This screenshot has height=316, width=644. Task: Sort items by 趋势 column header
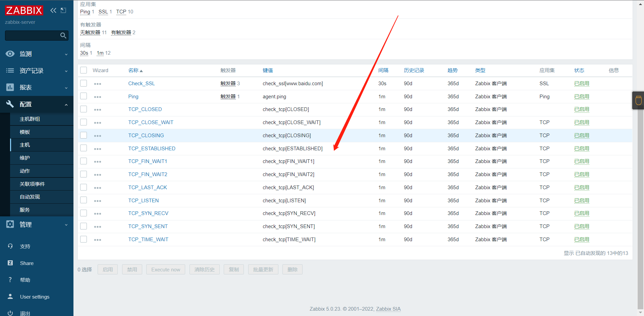click(x=452, y=70)
